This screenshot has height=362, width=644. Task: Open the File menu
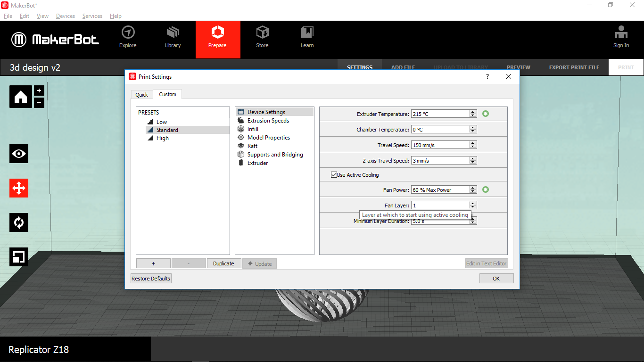pyautogui.click(x=8, y=16)
